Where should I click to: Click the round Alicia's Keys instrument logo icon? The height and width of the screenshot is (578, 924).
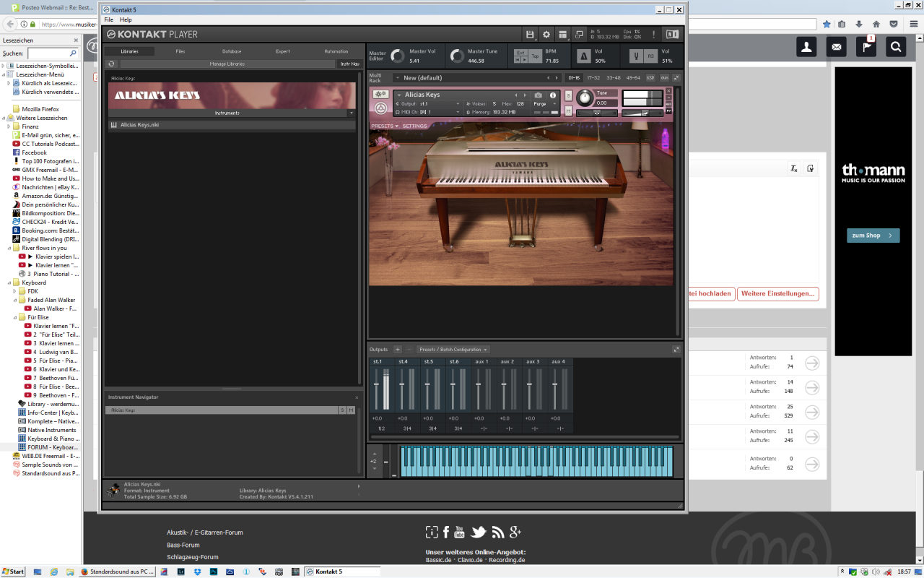tap(380, 108)
